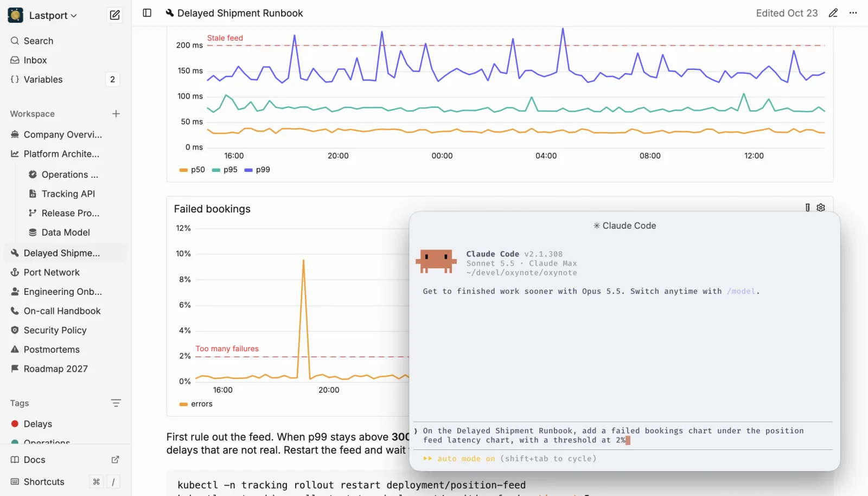Click the Claude Code prompt input field
This screenshot has width=868, height=496.
624,436
